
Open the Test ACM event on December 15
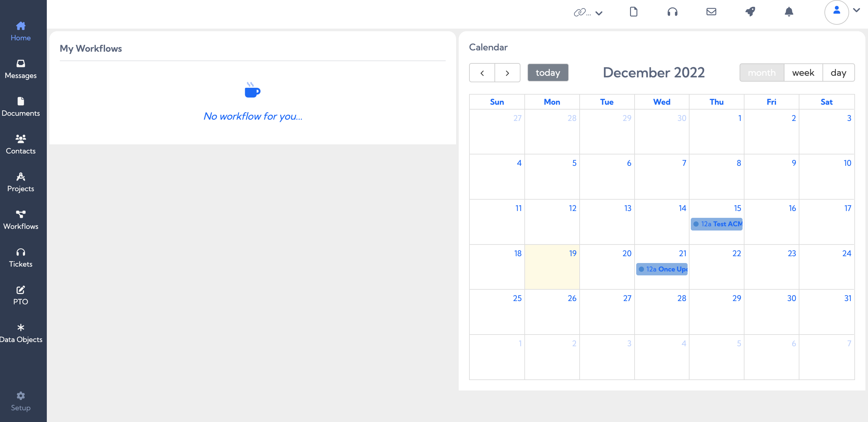click(x=717, y=224)
